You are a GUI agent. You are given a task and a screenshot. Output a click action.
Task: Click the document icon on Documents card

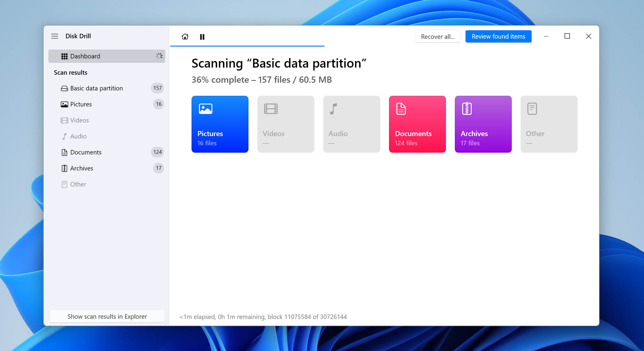[401, 109]
